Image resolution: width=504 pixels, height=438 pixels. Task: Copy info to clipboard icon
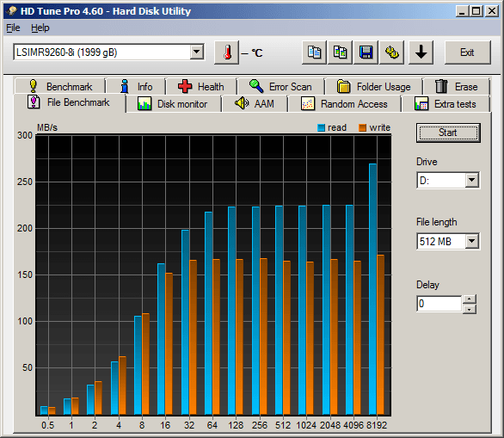coord(314,52)
